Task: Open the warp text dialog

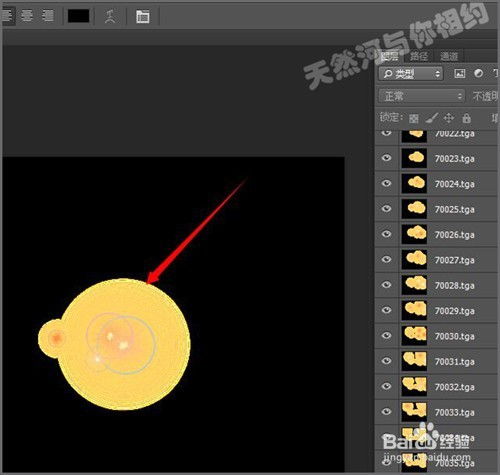Action: tap(110, 16)
